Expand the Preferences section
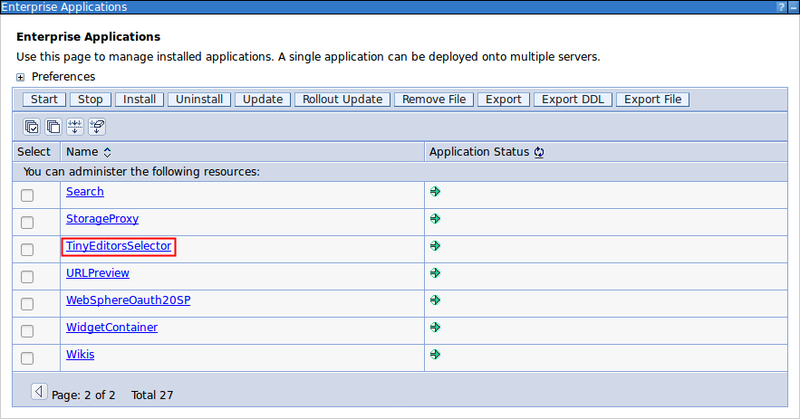800x419 pixels. [21, 77]
